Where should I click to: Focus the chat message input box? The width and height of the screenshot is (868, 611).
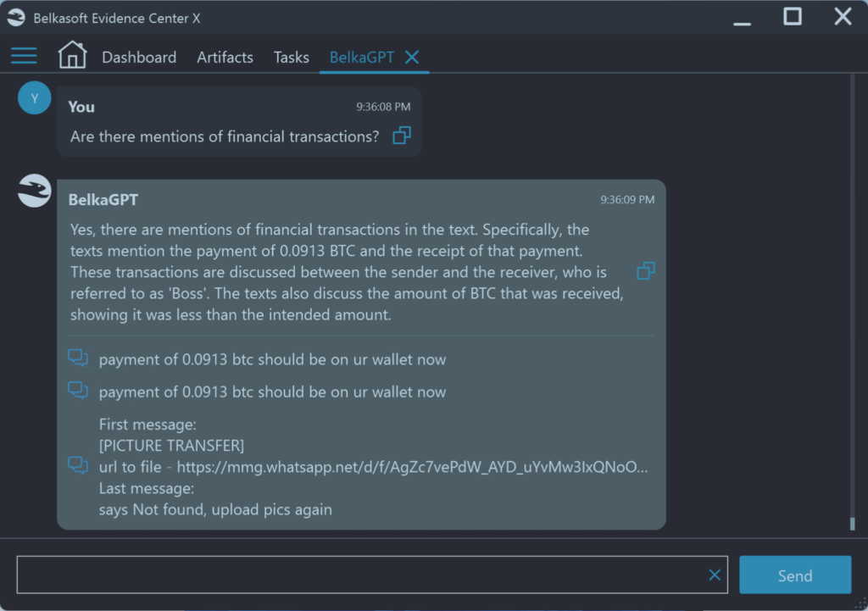coord(360,575)
